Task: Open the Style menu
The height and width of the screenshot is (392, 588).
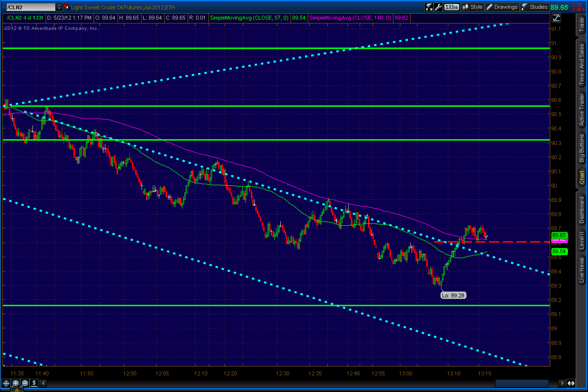Action: 472,7
